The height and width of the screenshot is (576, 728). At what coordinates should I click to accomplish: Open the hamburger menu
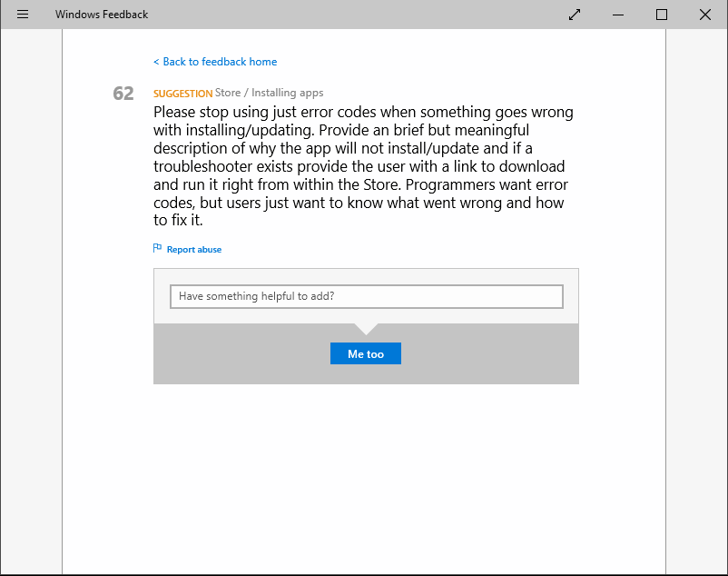(23, 15)
